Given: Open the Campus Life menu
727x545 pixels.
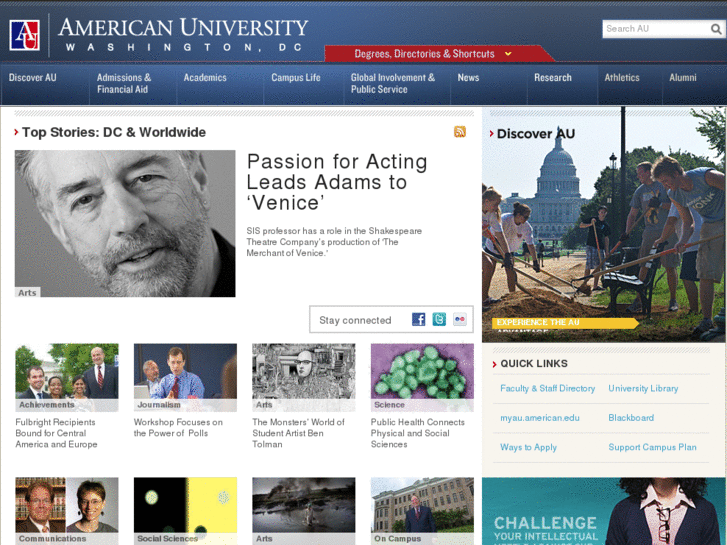Looking at the screenshot, I should (x=296, y=77).
